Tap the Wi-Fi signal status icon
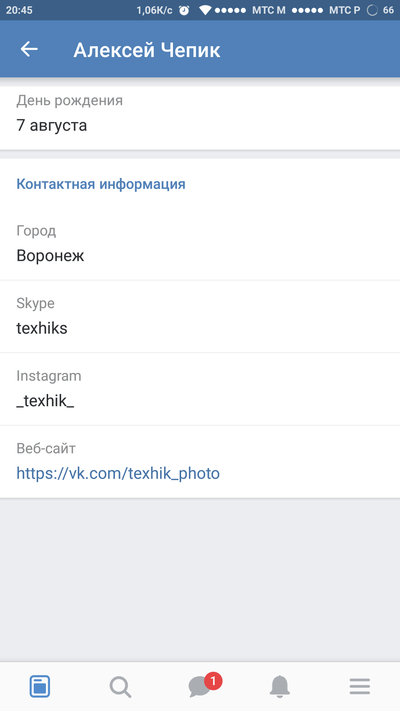This screenshot has width=400, height=711. [x=205, y=10]
